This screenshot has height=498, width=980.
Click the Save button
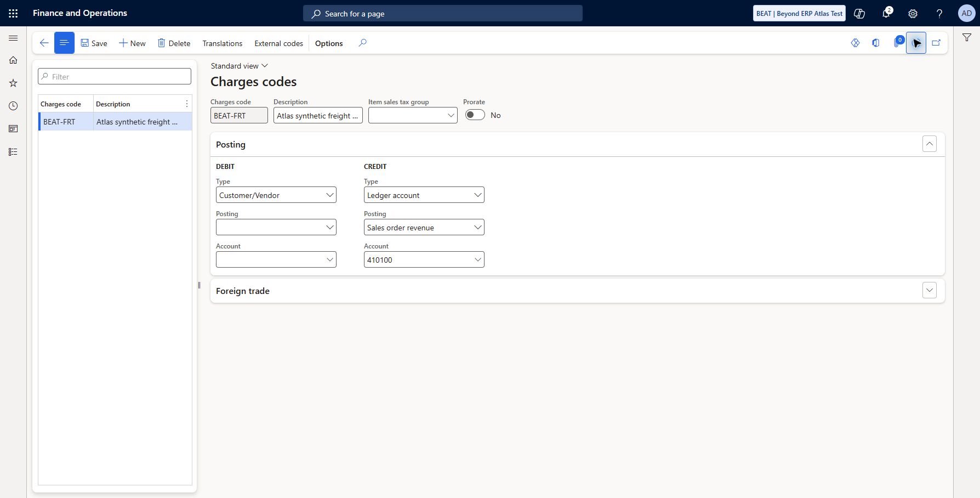pos(94,43)
